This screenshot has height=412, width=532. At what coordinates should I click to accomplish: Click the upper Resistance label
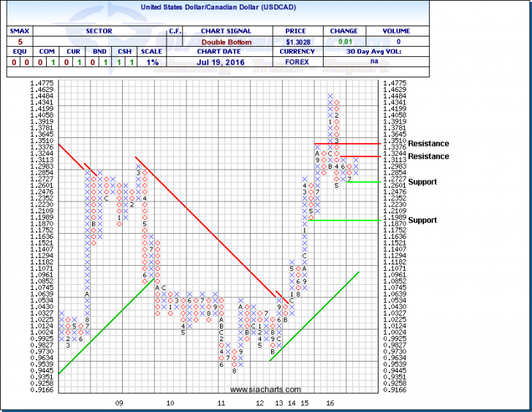[x=428, y=144]
